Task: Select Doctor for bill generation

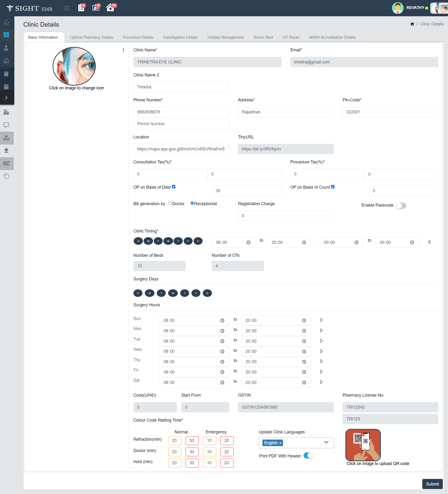Action: click(170, 203)
